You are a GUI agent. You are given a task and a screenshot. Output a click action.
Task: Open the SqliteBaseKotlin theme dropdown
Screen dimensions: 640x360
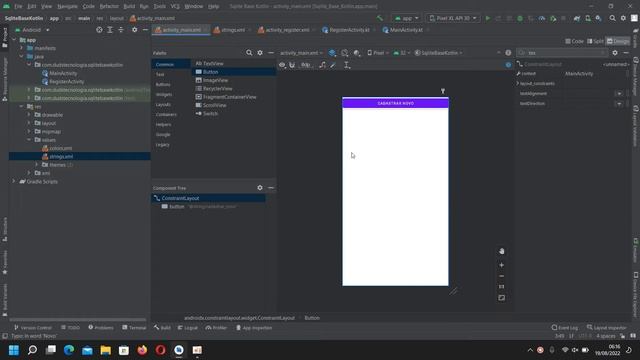(x=439, y=53)
